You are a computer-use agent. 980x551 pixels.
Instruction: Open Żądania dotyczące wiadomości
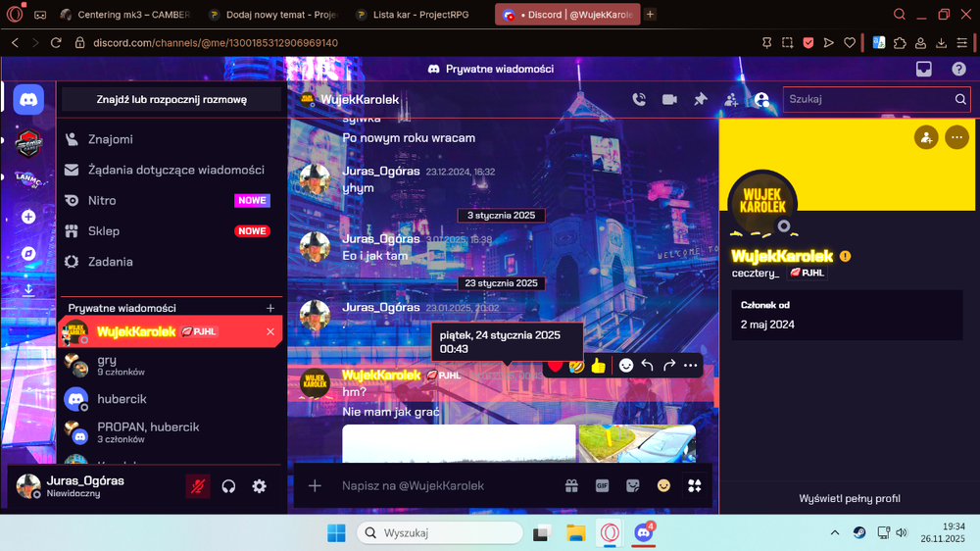tap(170, 170)
